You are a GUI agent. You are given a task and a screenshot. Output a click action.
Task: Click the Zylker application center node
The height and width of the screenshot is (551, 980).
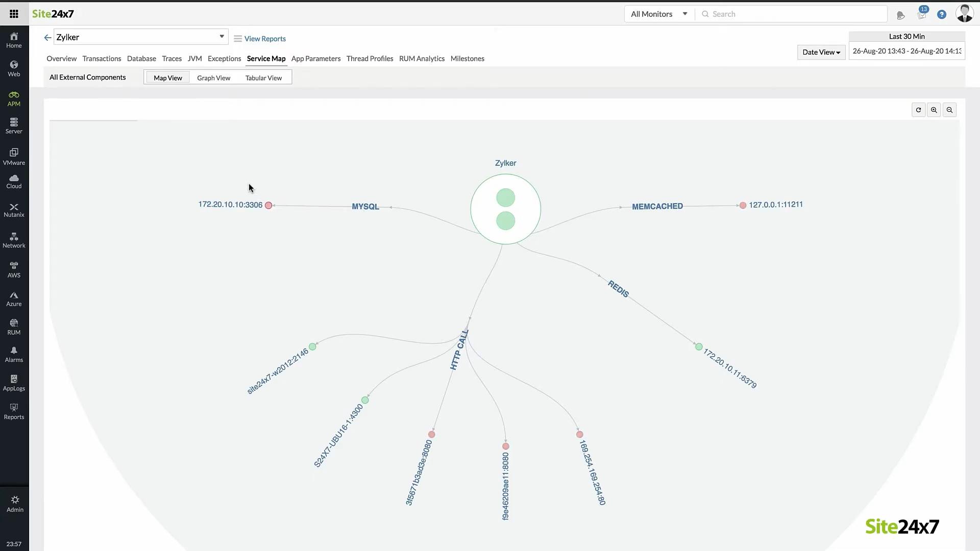(505, 209)
